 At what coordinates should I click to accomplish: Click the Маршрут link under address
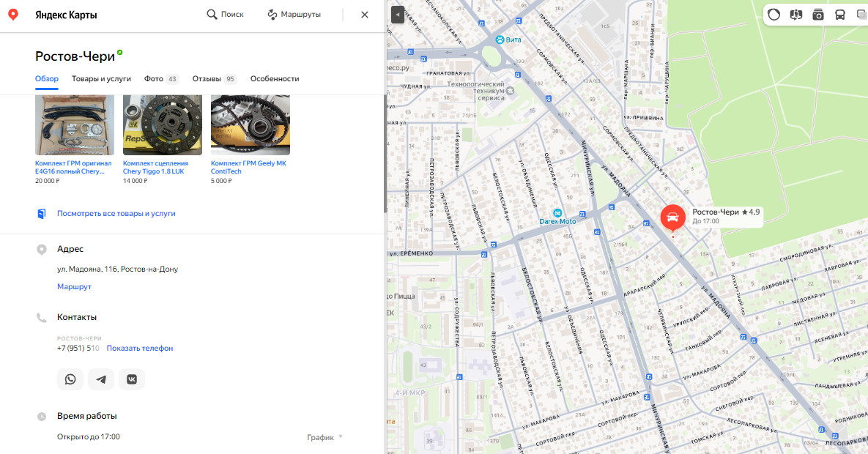pyautogui.click(x=74, y=287)
